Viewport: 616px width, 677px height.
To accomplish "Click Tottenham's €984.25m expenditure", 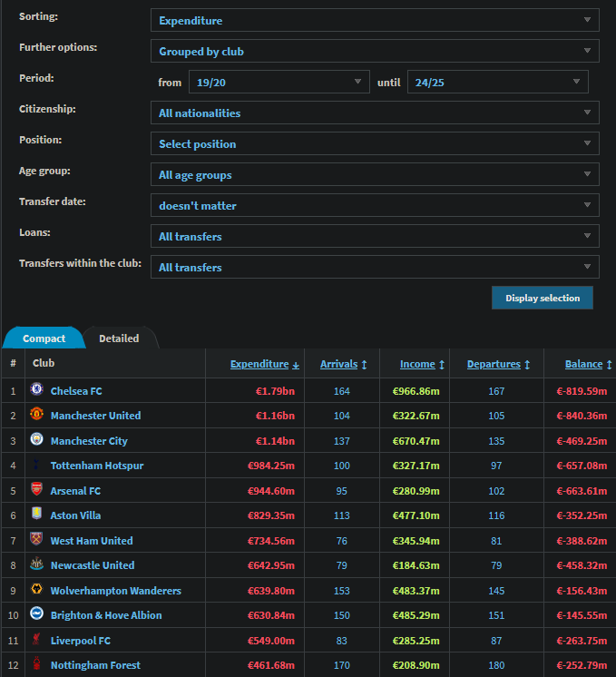I will pyautogui.click(x=271, y=466).
